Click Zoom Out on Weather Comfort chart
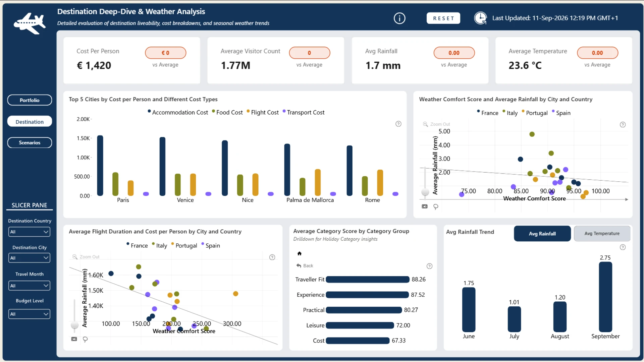This screenshot has width=644, height=362. pos(440,124)
